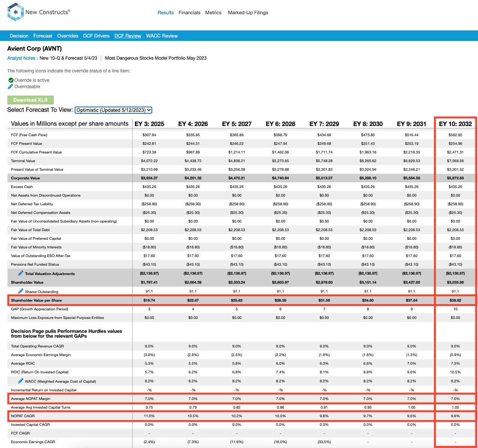
Task: Click the Corporate Value row label
Action: [x=25, y=178]
